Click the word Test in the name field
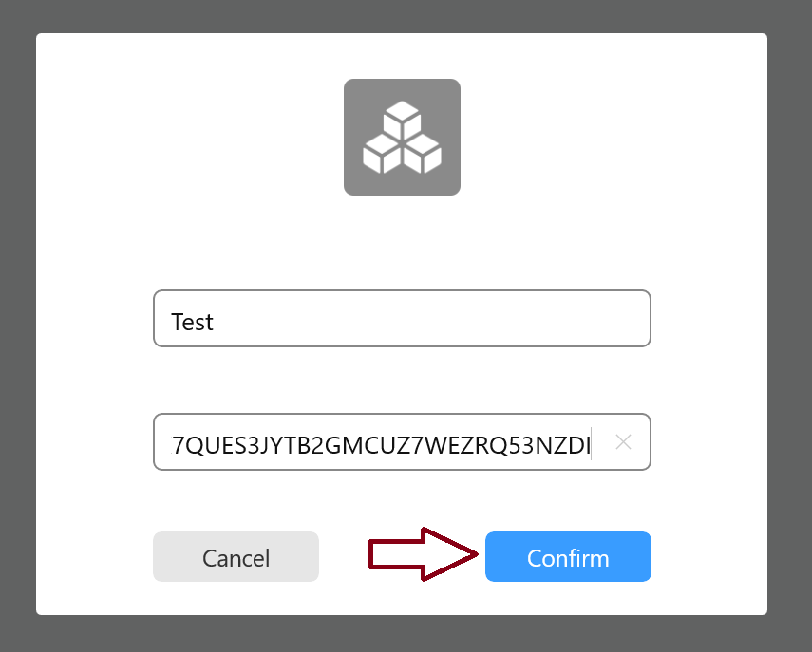 (192, 322)
